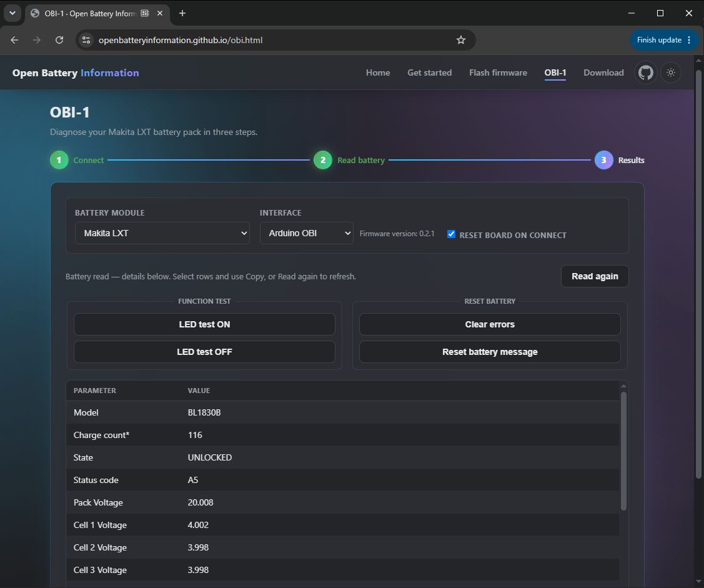This screenshot has height=588, width=704.
Task: Open the Battery Module dropdown
Action: click(162, 233)
